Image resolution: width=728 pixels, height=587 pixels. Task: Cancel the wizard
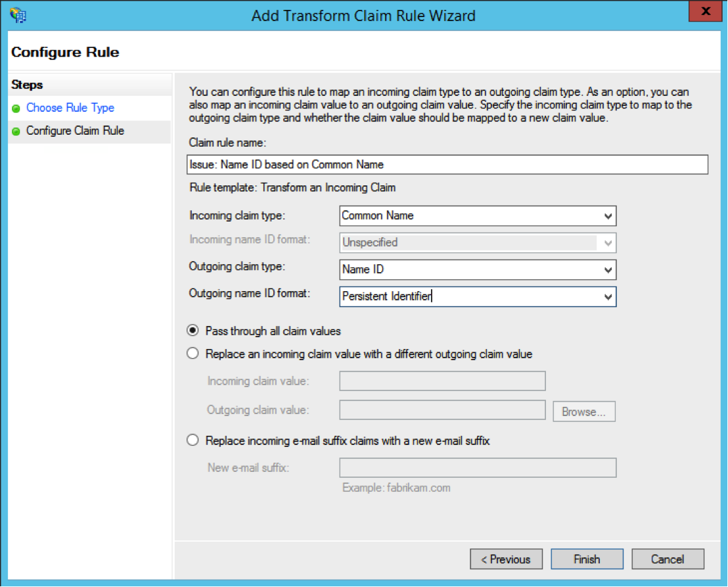[668, 559]
